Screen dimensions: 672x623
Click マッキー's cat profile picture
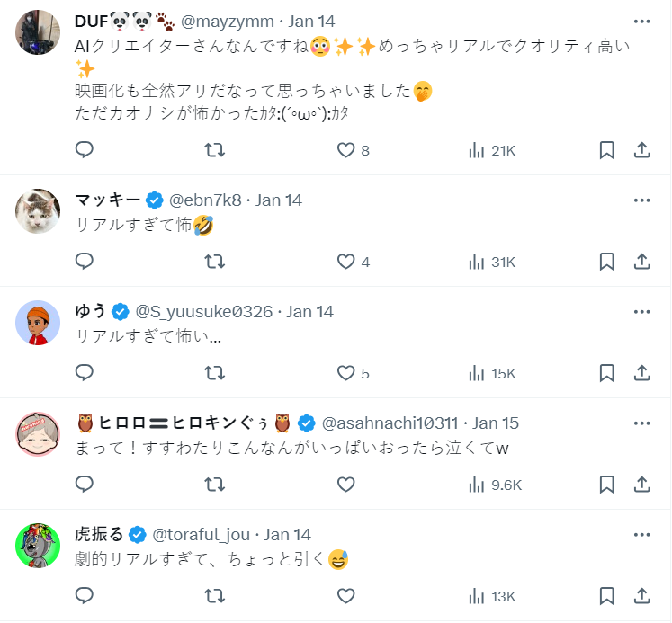click(x=38, y=212)
